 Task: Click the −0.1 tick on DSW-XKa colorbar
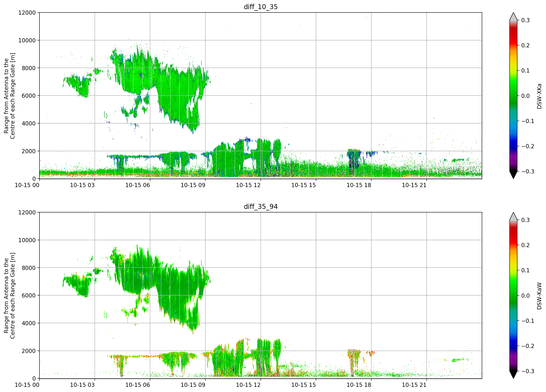[528, 121]
